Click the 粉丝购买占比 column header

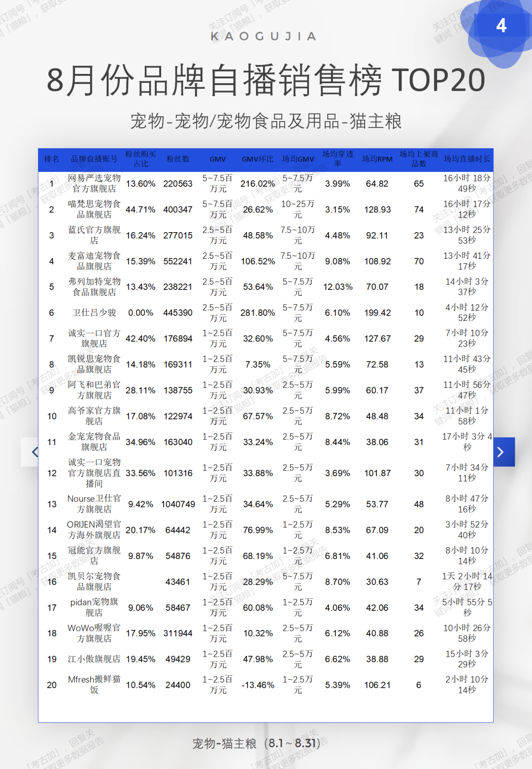[x=140, y=159]
